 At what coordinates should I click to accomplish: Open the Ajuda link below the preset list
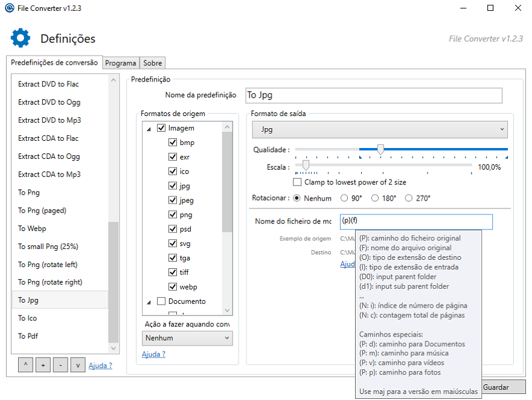click(100, 366)
